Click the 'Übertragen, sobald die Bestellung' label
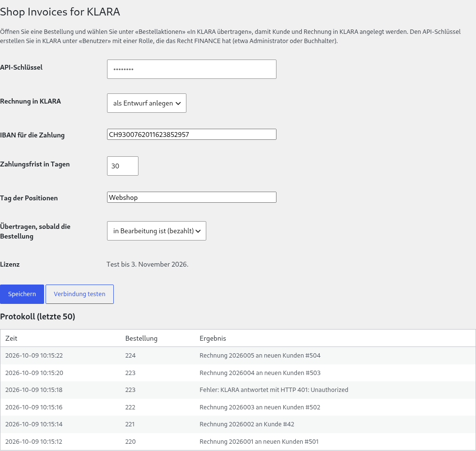Screen dimensions: 476x451 tap(35, 231)
